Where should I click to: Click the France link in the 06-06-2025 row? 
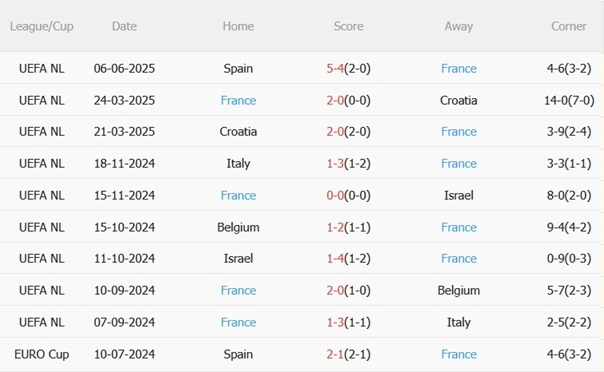[458, 69]
